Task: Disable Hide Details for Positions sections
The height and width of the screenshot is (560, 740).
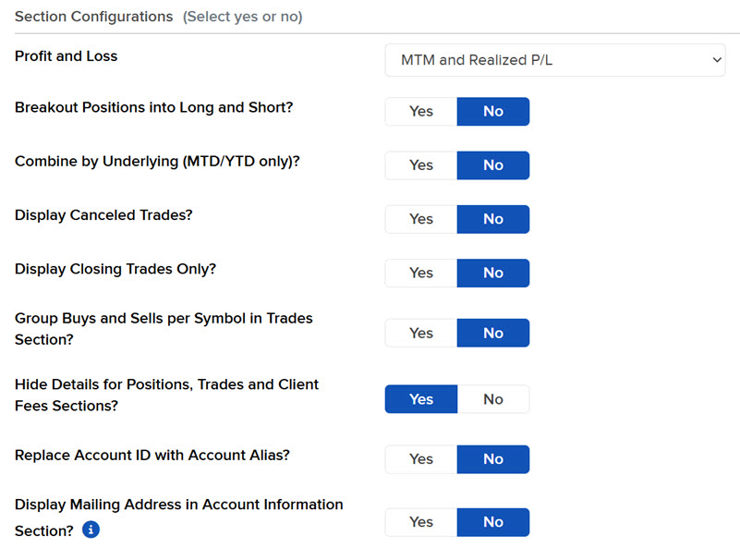Action: click(493, 399)
